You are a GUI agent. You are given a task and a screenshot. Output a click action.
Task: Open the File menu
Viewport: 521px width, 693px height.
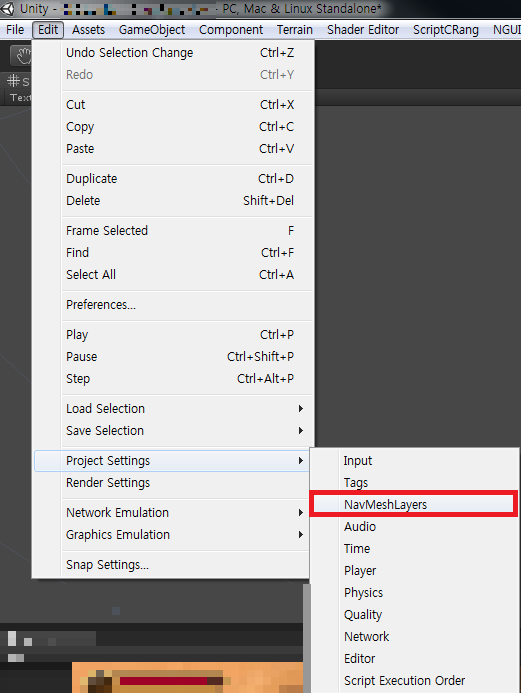tap(15, 30)
